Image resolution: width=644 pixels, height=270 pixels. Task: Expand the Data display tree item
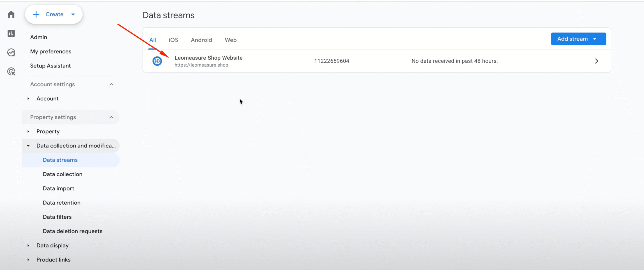pyautogui.click(x=28, y=246)
